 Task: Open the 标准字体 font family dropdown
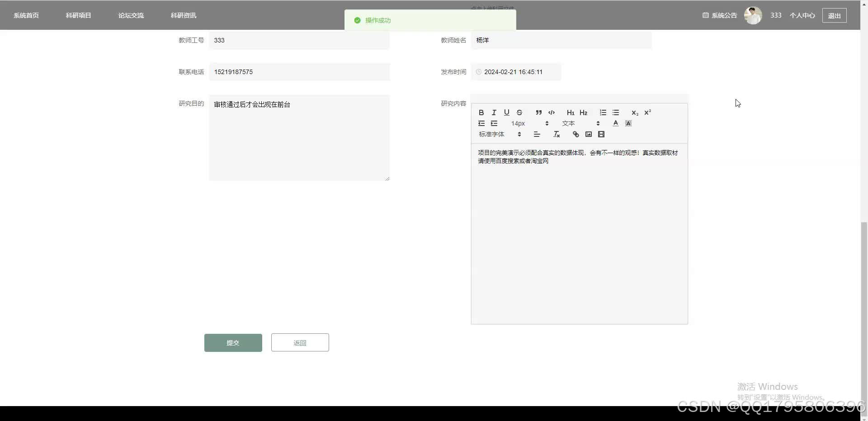(497, 134)
